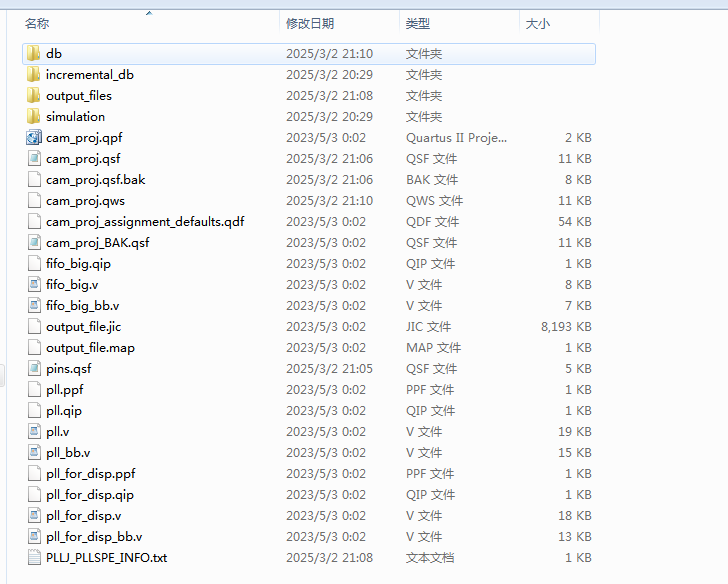Click the simulation folder icon
Image resolution: width=728 pixels, height=584 pixels.
pos(34,117)
